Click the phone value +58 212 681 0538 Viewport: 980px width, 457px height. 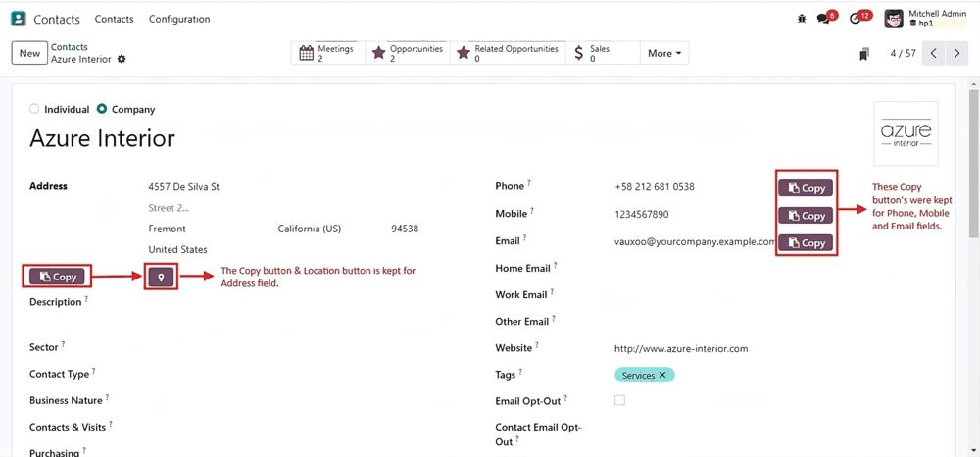[x=655, y=187]
